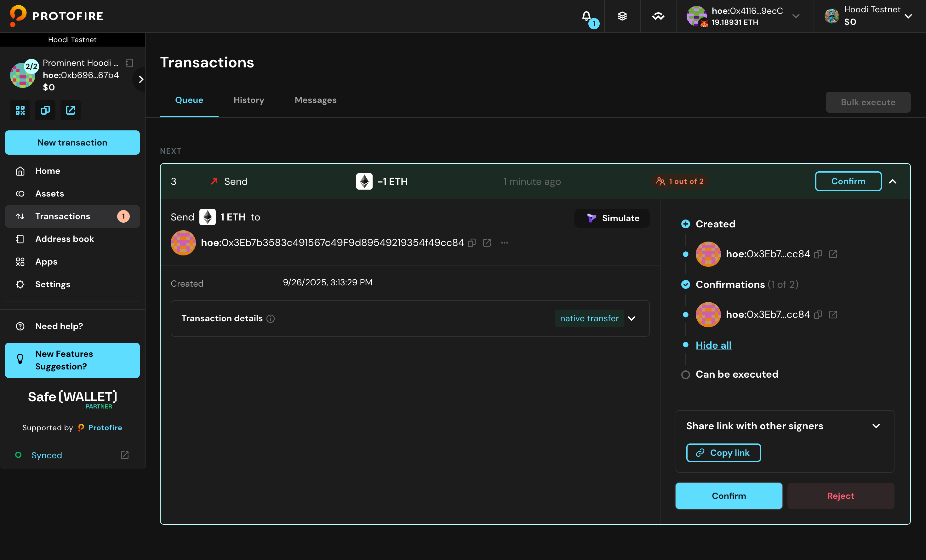Open the Transactions section in the sidebar
926x560 pixels.
pyautogui.click(x=62, y=216)
